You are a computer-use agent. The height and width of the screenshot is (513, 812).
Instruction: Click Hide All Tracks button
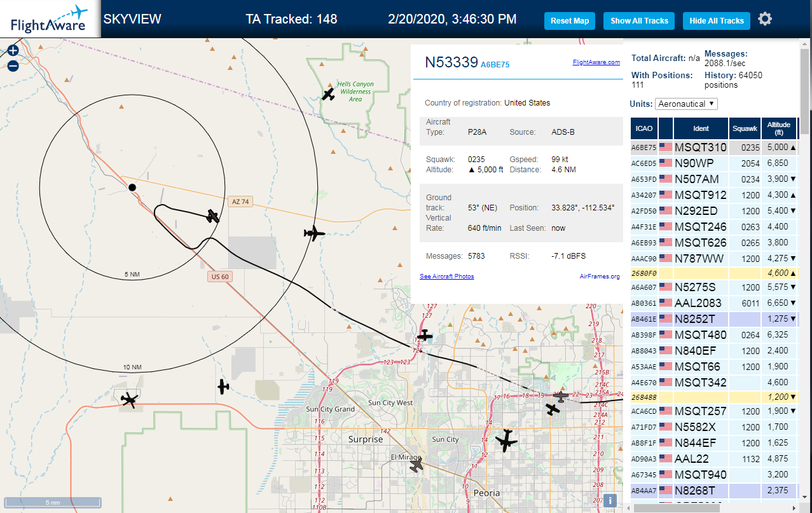pyautogui.click(x=717, y=21)
